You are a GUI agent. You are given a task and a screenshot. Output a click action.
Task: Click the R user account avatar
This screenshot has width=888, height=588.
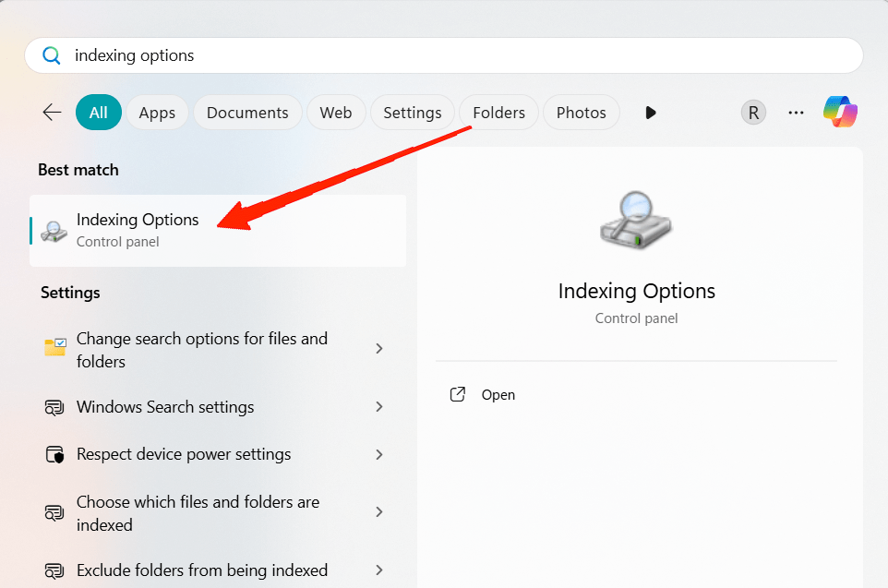pyautogui.click(x=753, y=113)
